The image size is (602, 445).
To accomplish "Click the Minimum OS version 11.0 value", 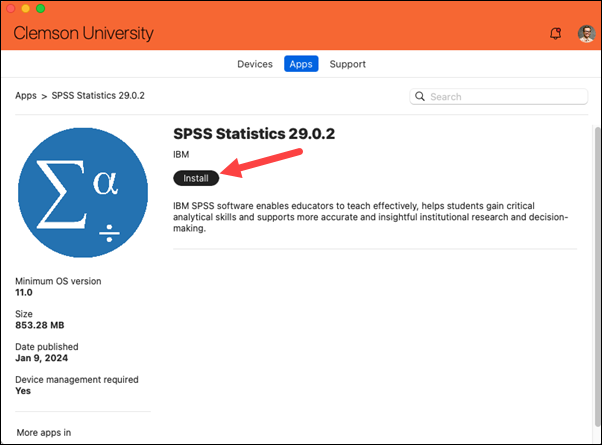I will click(24, 293).
